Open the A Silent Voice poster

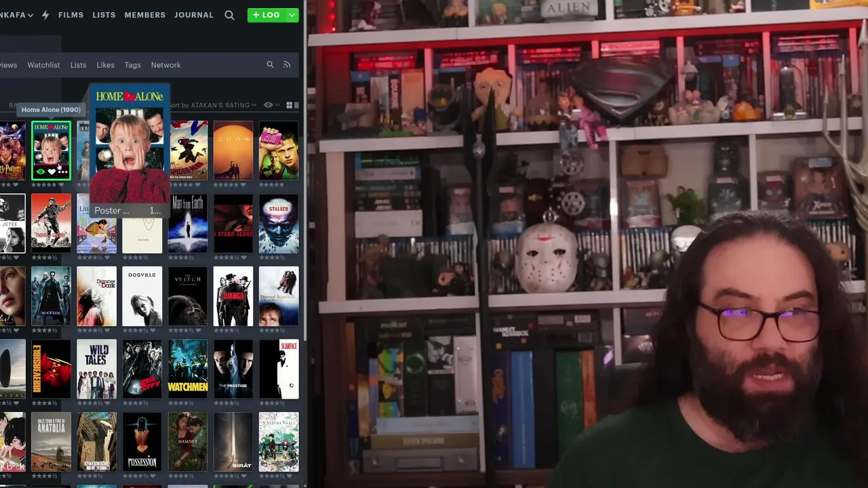pyautogui.click(x=279, y=442)
